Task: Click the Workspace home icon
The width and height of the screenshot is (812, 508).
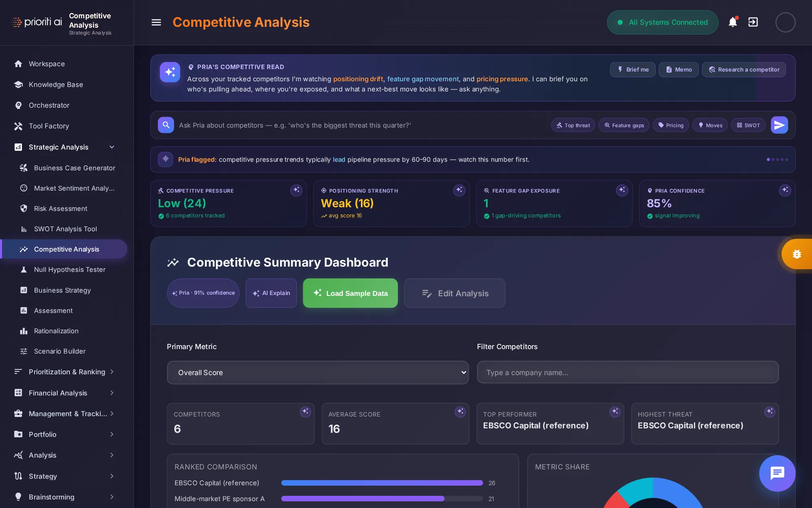Action: click(x=18, y=64)
